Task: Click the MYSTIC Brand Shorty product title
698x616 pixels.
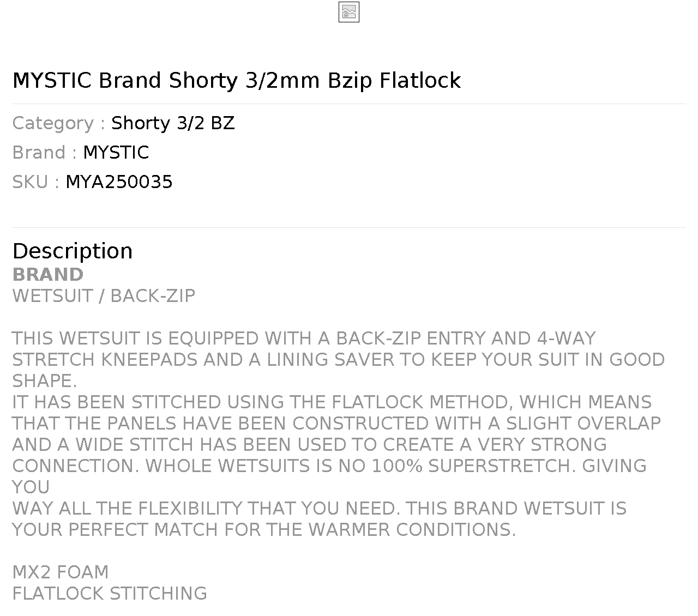Action: [x=236, y=80]
